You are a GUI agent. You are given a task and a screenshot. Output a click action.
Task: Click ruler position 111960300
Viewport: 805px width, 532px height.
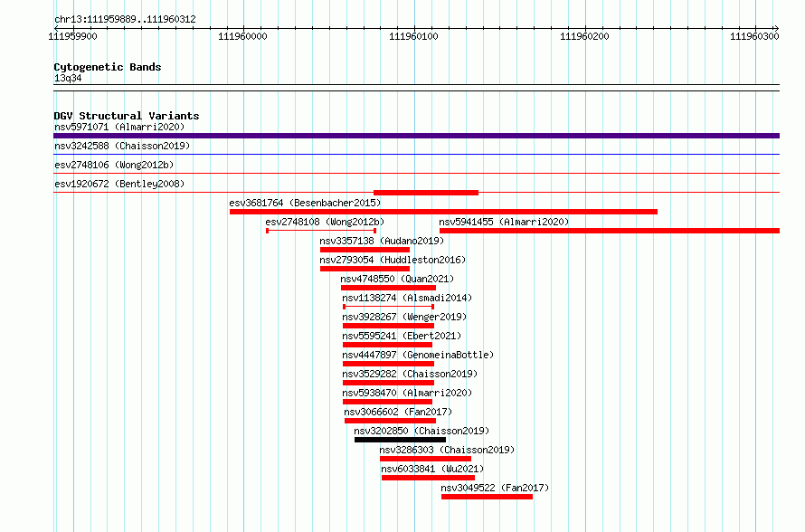coord(754,36)
